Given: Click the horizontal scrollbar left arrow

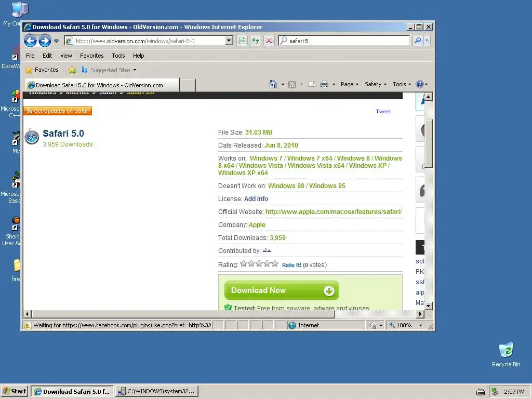Looking at the screenshot, I should click(28, 314).
